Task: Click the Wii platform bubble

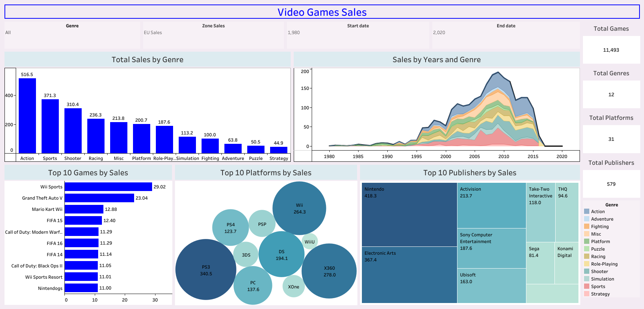Action: click(299, 208)
